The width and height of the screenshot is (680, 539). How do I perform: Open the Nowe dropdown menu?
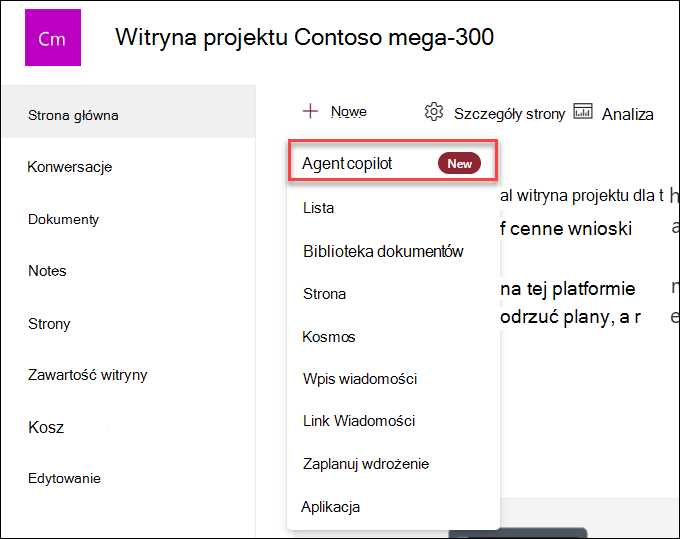click(x=348, y=112)
